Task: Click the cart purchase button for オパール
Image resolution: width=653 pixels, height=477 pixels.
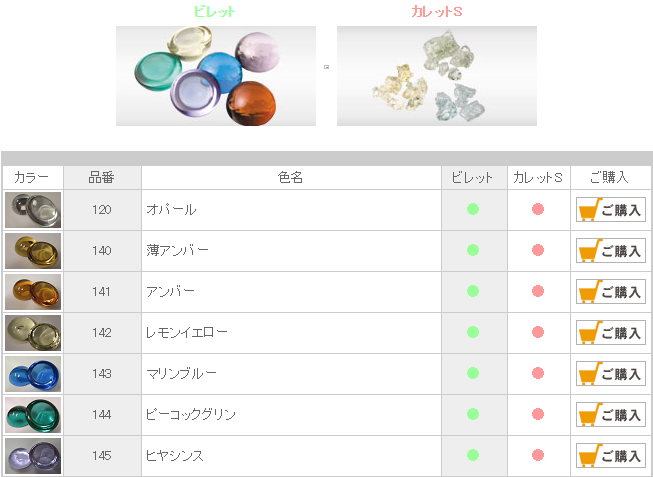Action: 611,210
